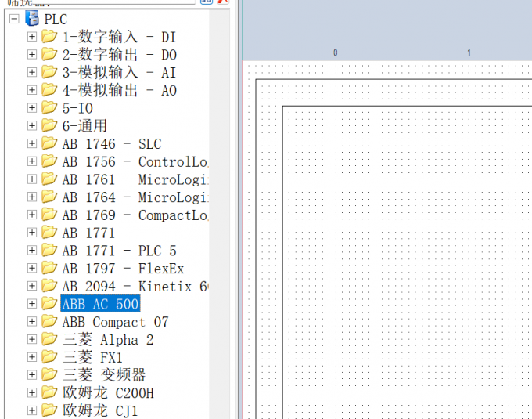Expand the 6-通用 node

32,125
